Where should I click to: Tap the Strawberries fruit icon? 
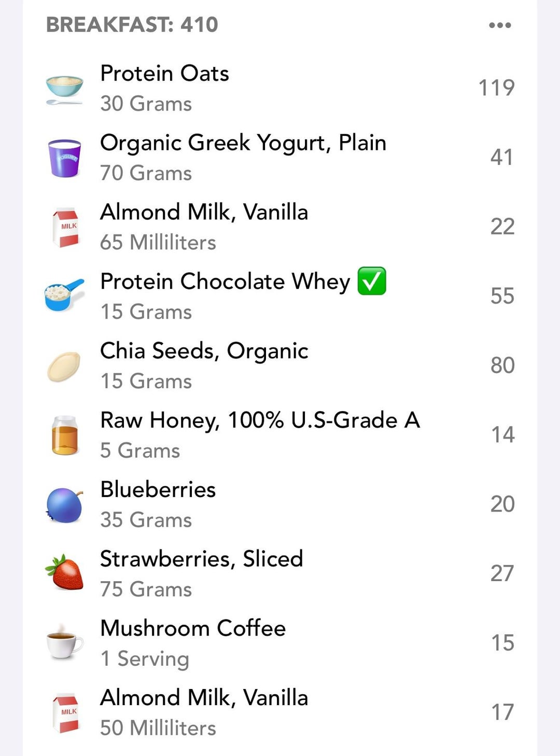(65, 572)
